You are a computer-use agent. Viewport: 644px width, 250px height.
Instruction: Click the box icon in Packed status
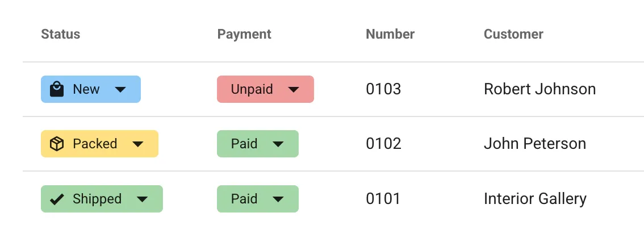click(57, 144)
